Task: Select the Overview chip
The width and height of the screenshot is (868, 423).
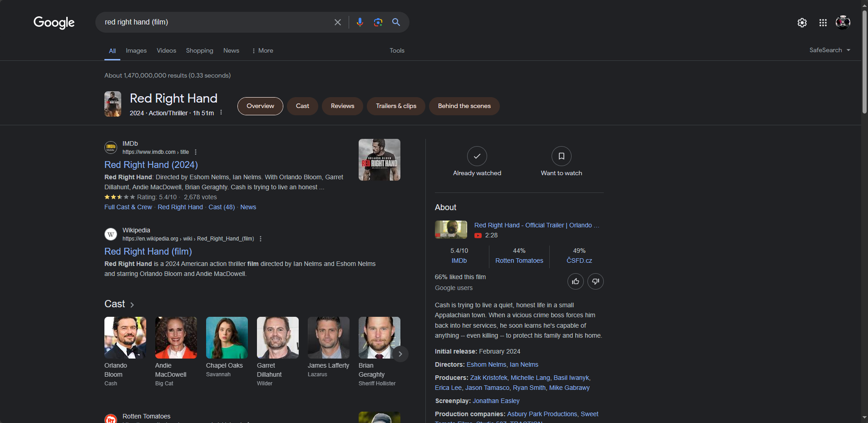Action: pyautogui.click(x=260, y=106)
